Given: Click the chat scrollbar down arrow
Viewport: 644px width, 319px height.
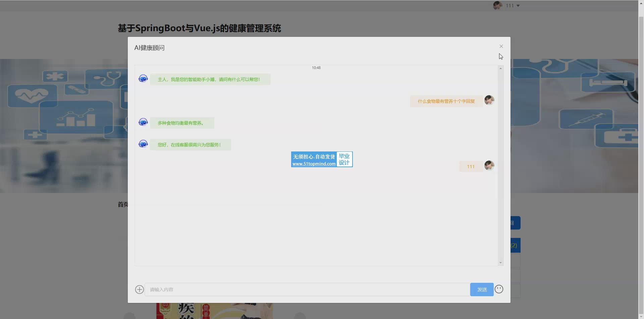Looking at the screenshot, I should (500, 263).
